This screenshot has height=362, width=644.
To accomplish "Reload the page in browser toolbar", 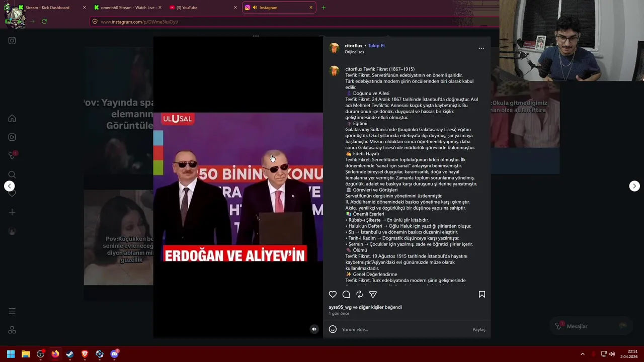I will click(44, 22).
